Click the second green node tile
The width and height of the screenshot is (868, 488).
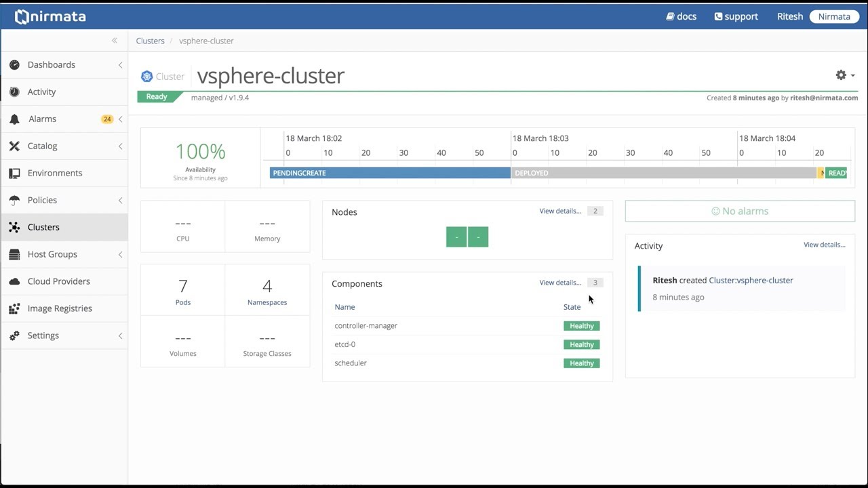(478, 237)
